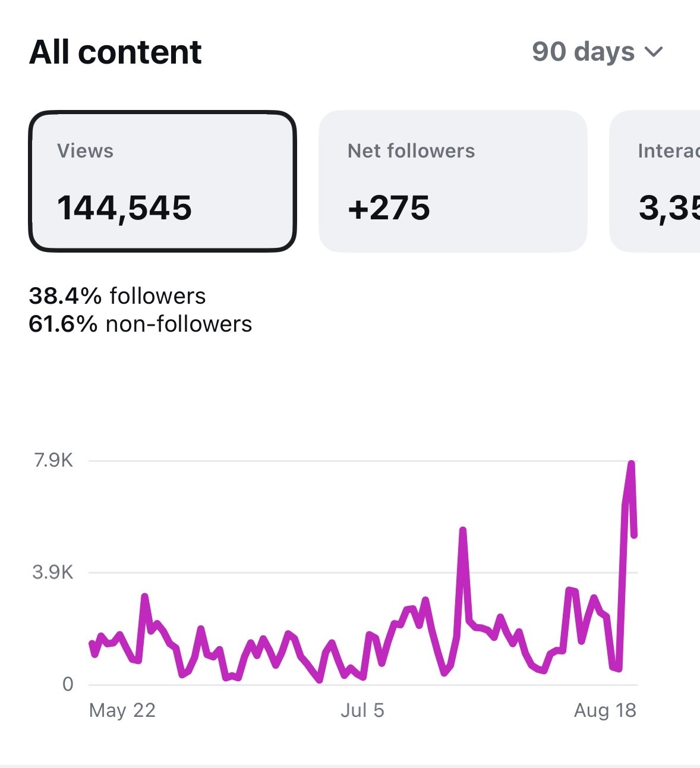Tap the 38.4% followers text
This screenshot has height=768, width=700.
pos(117,295)
